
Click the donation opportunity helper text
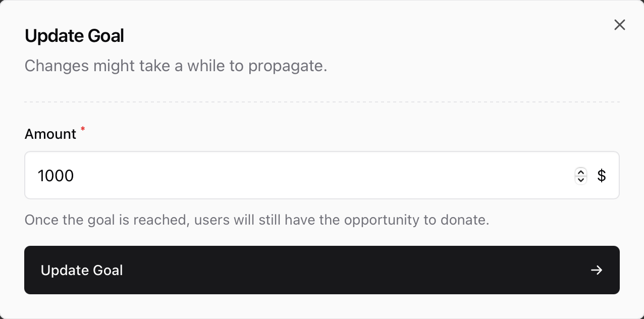pyautogui.click(x=257, y=220)
